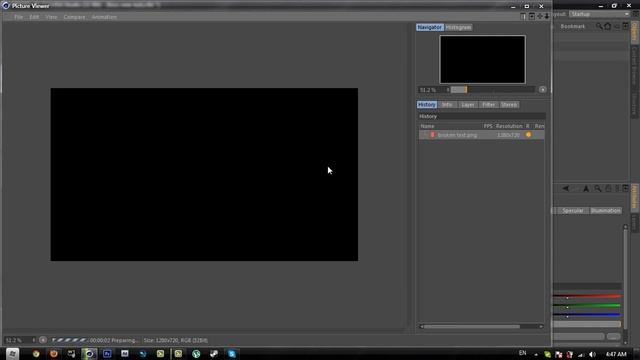Click the history horizontal scrollbar
Image resolution: width=640 pixels, height=360 pixels.
pos(471,327)
